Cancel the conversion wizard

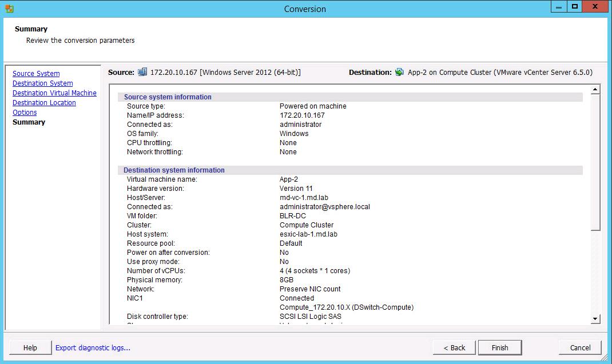pos(580,347)
